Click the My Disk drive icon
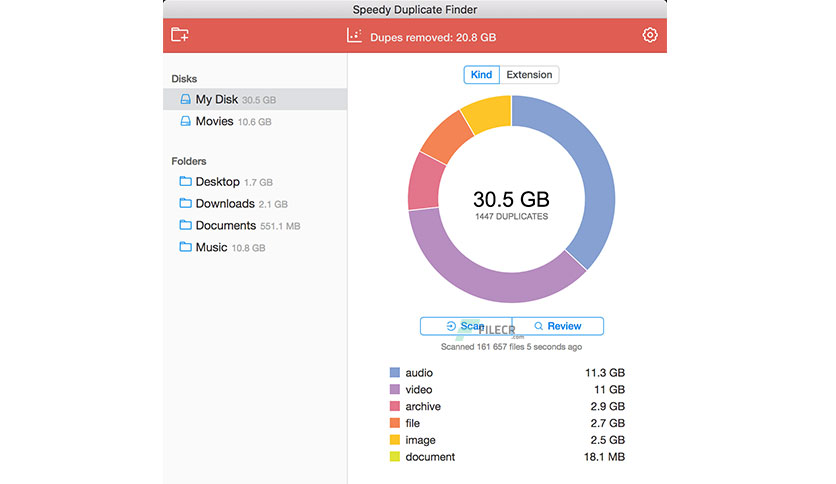The height and width of the screenshot is (484, 836). tap(185, 99)
